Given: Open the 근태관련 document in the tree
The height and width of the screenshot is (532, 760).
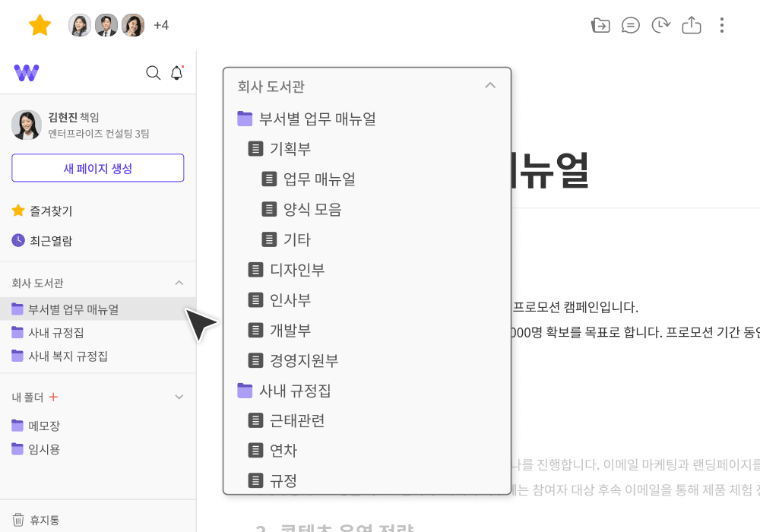Looking at the screenshot, I should [x=296, y=420].
